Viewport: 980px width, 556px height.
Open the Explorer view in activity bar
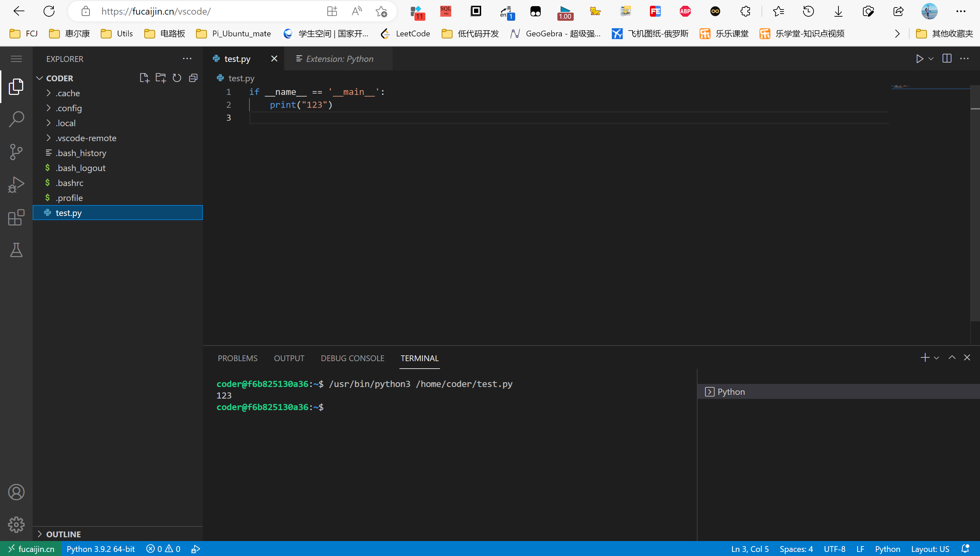tap(16, 87)
